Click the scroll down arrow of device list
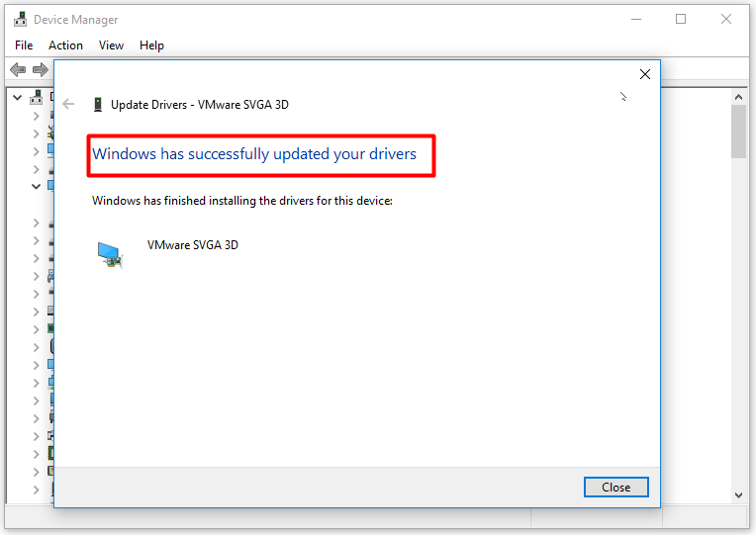756x535 pixels. pos(738,495)
